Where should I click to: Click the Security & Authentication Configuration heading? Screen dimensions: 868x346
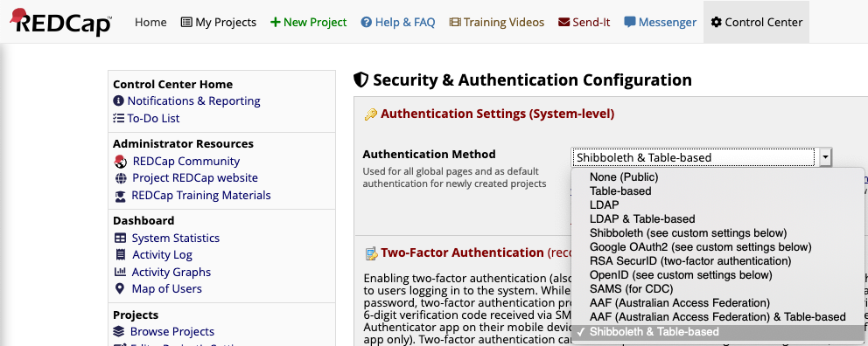point(532,80)
